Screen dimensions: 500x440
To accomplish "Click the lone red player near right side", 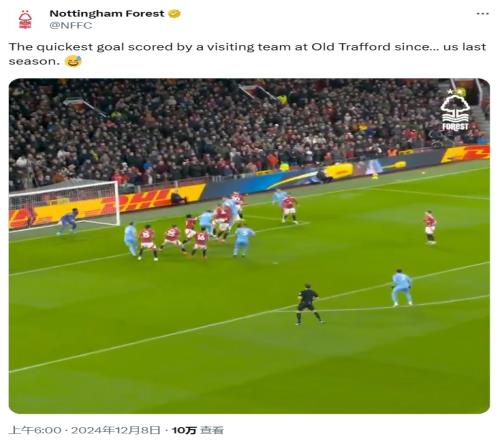I will point(430,227).
